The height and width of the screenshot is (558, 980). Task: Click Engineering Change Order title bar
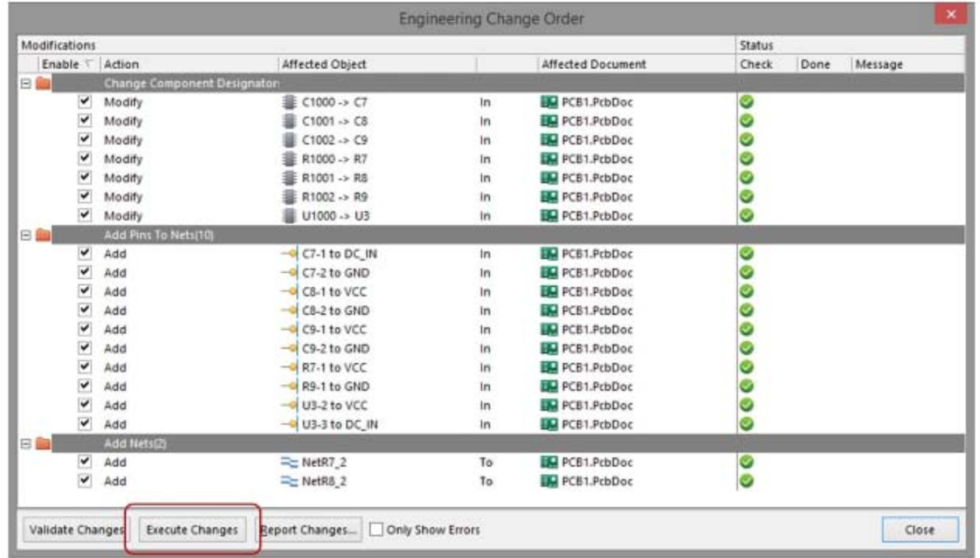(490, 18)
